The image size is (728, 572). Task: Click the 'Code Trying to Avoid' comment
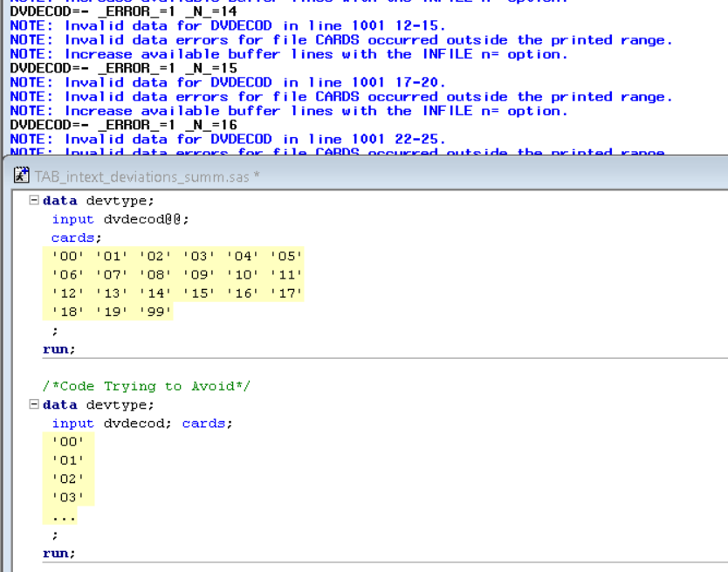(146, 386)
